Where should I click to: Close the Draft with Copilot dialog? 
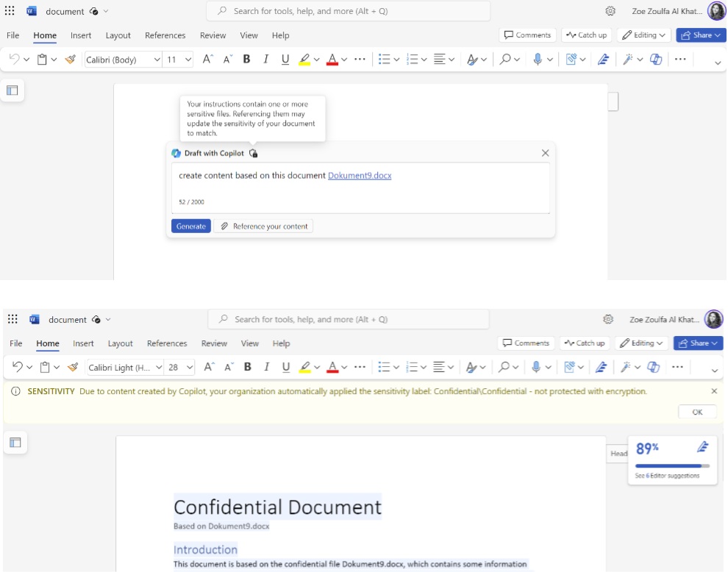click(545, 153)
